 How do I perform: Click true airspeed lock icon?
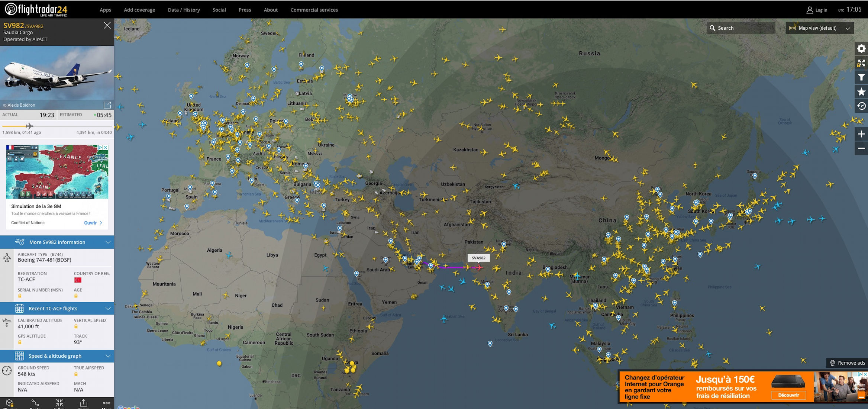[x=76, y=374]
